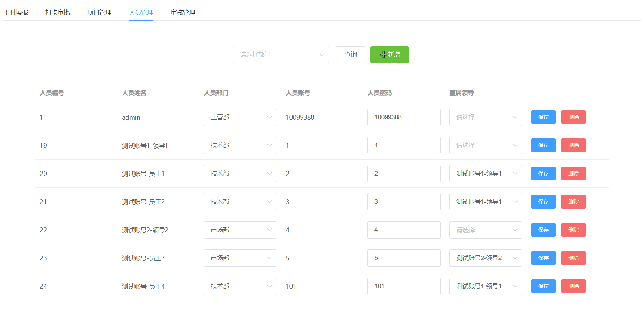644x313 pixels.
Task: Open department dropdown for 测试账号2-领导2
Action: [x=240, y=230]
